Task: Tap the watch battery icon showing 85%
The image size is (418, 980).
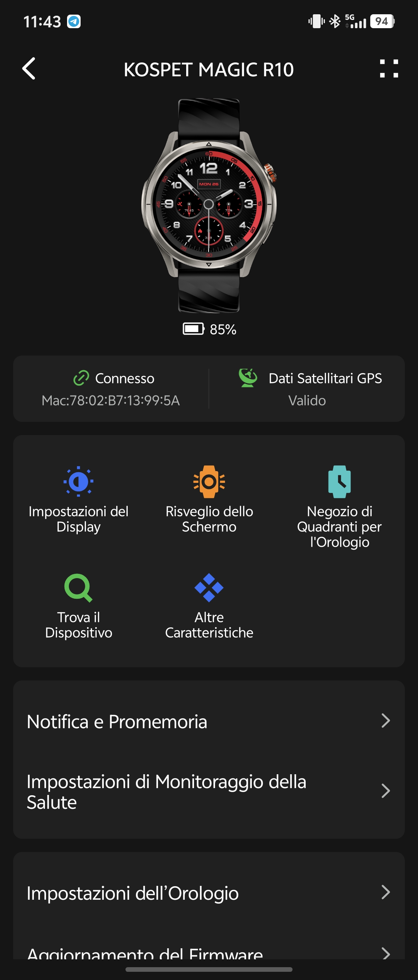Action: (194, 329)
